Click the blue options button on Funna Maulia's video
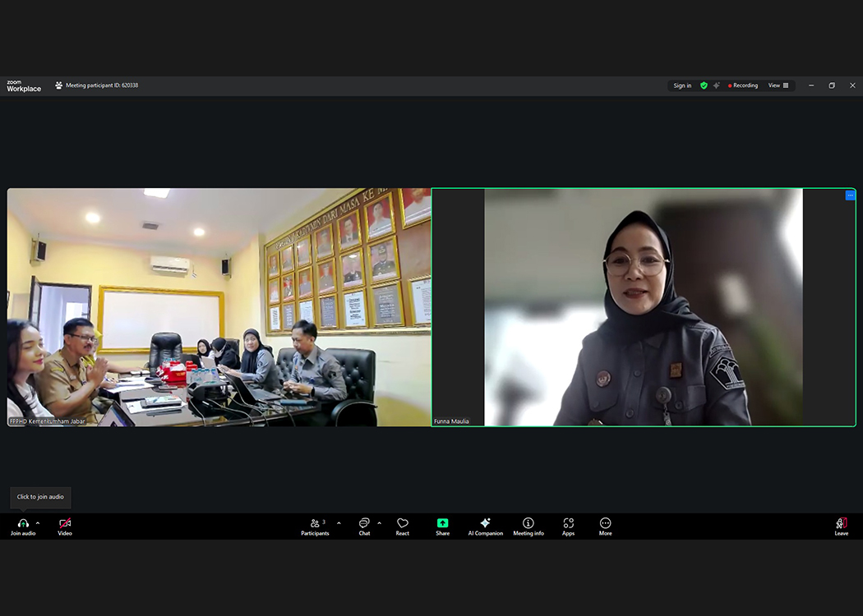 [850, 195]
